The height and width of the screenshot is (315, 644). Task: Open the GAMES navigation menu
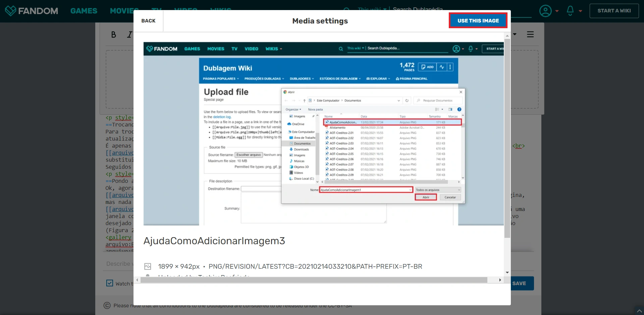84,11
